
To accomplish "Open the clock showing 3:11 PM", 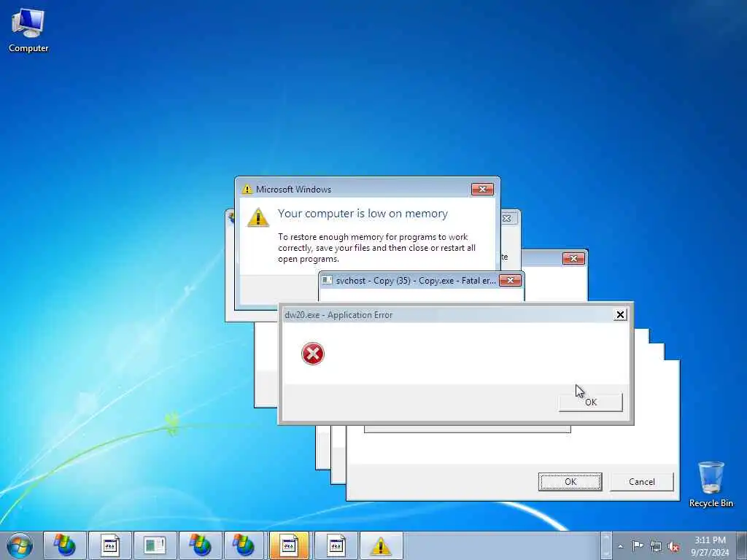I will pyautogui.click(x=710, y=546).
